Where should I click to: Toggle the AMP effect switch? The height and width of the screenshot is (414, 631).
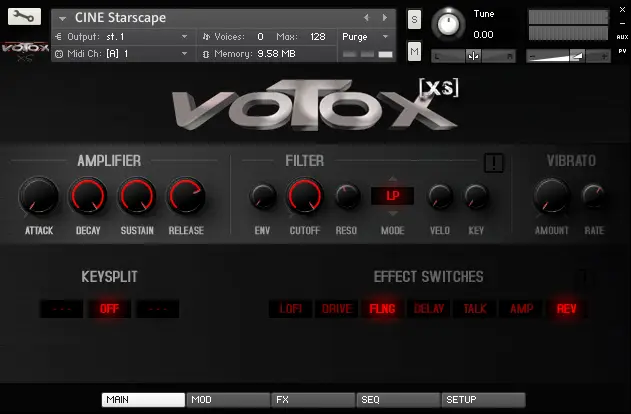[521, 309]
